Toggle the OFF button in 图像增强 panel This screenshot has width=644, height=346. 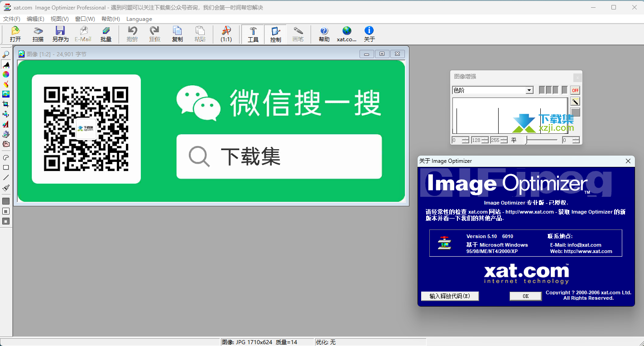click(575, 90)
